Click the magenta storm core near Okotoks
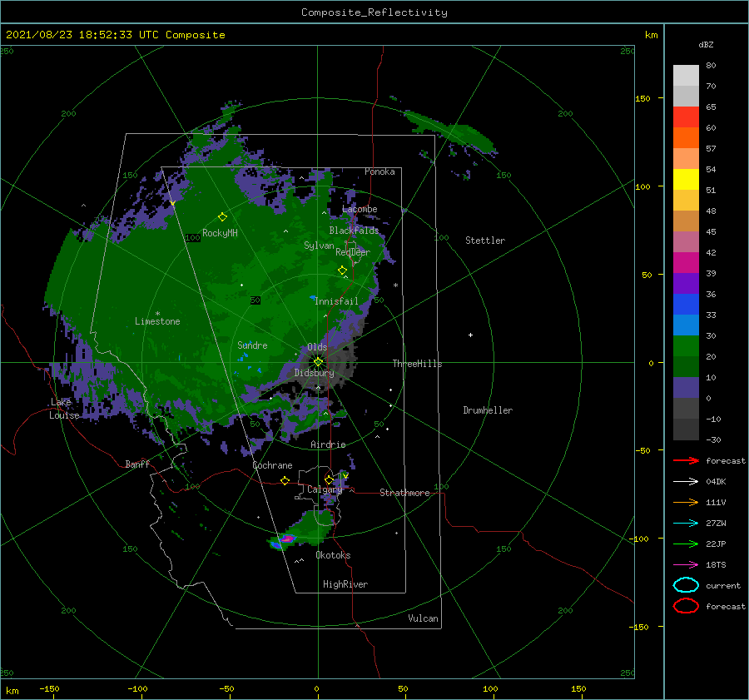The width and height of the screenshot is (749, 700). (286, 539)
